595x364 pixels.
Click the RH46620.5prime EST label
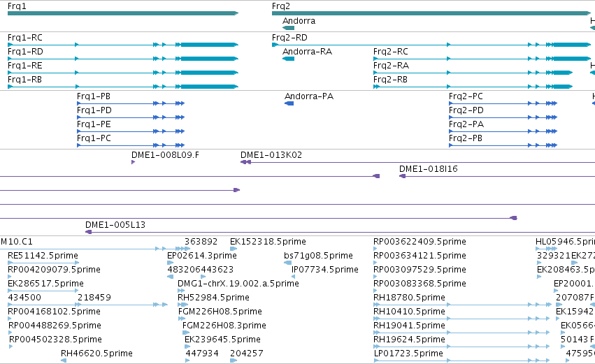coord(96,354)
